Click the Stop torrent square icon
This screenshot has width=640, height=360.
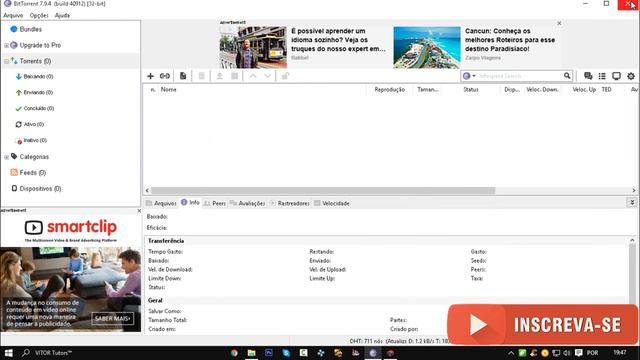coord(235,76)
